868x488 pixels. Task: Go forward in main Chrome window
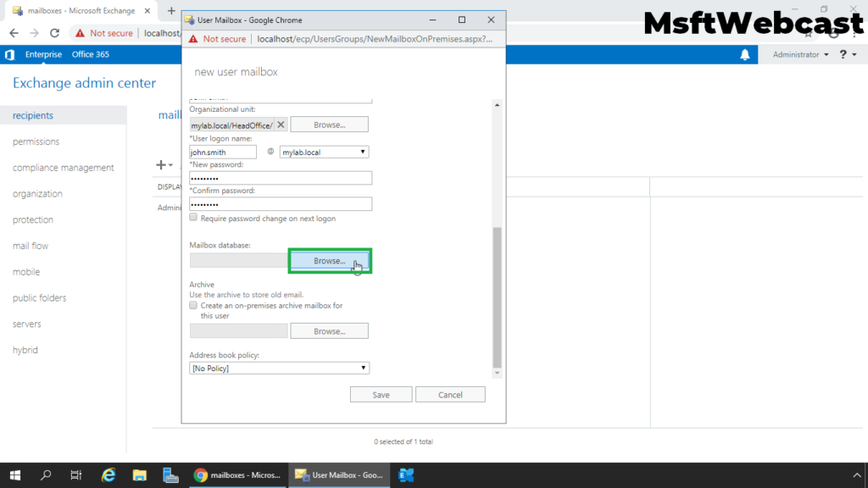[34, 33]
